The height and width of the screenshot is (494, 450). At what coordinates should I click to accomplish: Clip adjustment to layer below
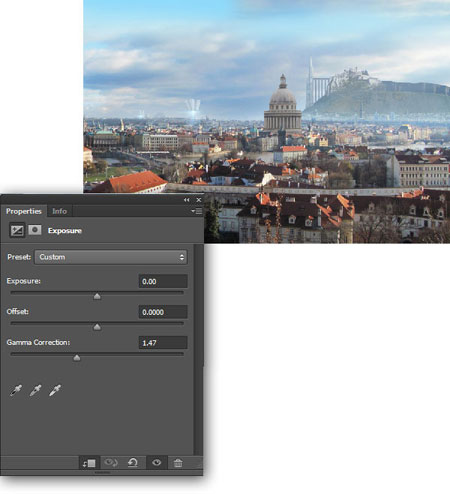click(x=89, y=463)
